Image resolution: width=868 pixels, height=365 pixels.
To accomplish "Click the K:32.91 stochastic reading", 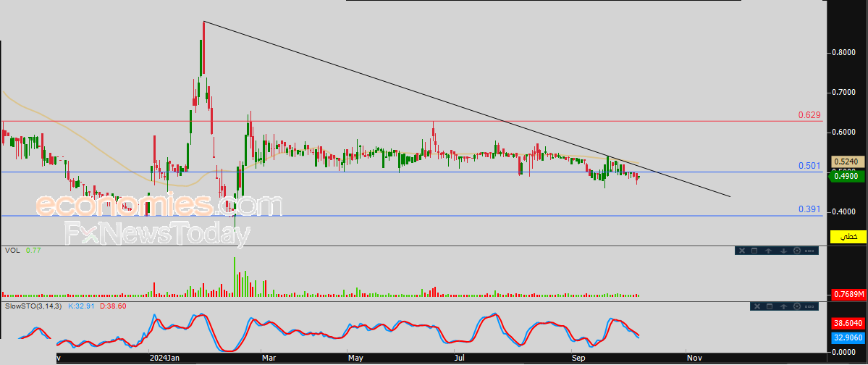I will (82, 306).
